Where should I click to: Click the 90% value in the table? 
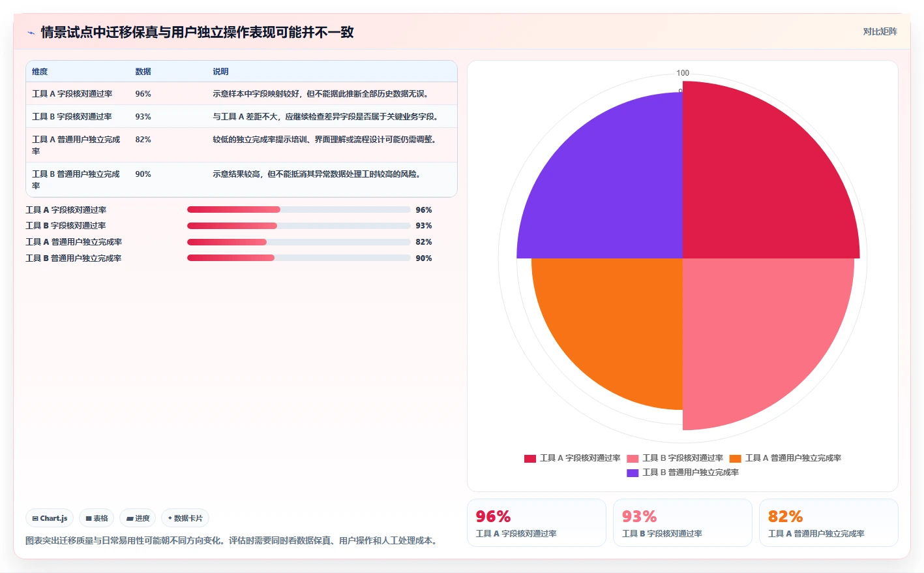pyautogui.click(x=143, y=174)
